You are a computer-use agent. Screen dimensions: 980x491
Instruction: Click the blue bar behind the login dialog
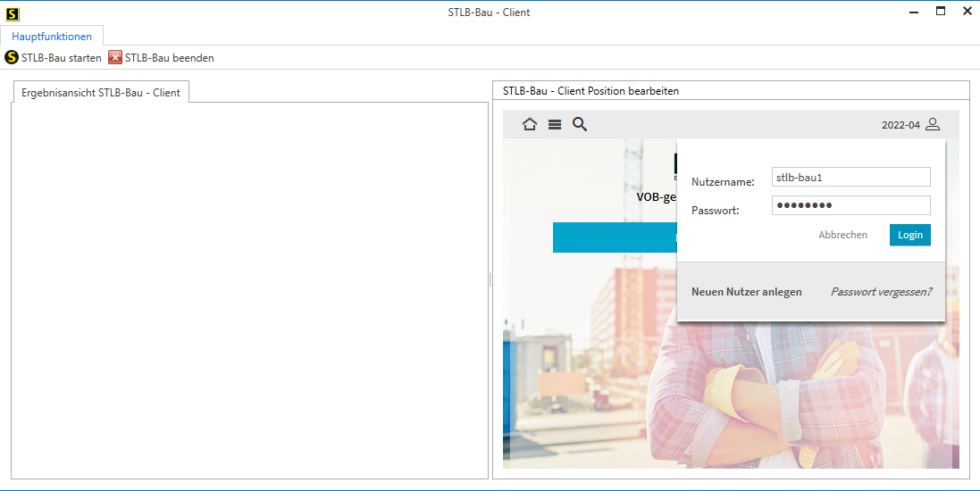click(x=614, y=238)
